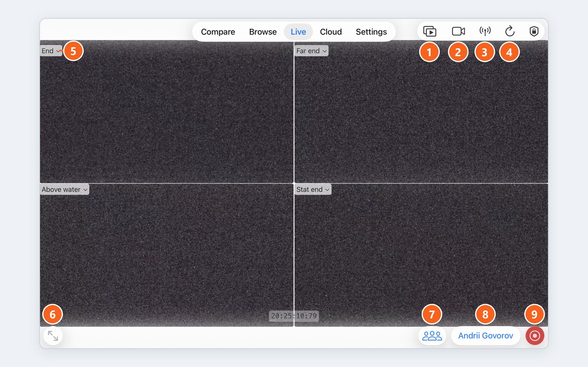
Task: Click the shield lock icon
Action: [x=534, y=31]
